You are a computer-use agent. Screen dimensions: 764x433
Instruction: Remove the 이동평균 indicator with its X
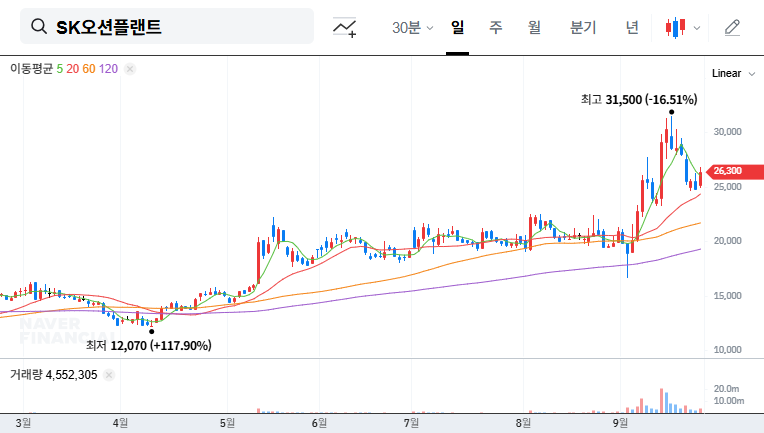coord(130,69)
